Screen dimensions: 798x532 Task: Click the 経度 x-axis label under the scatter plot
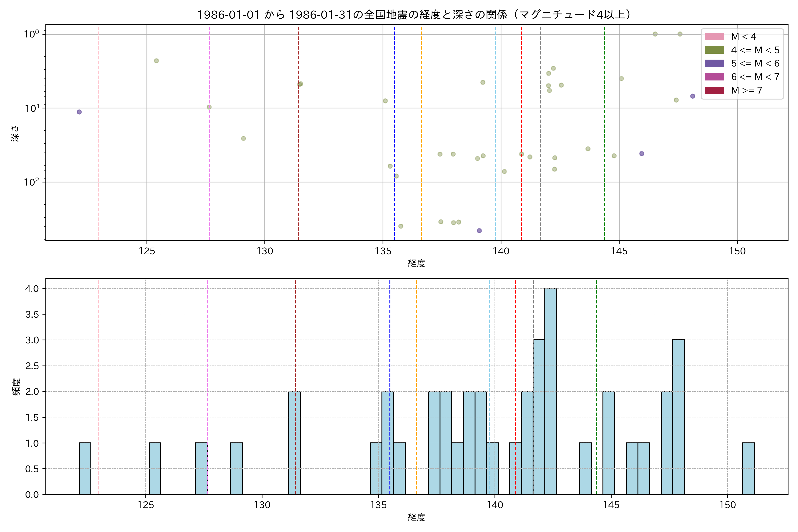416,263
